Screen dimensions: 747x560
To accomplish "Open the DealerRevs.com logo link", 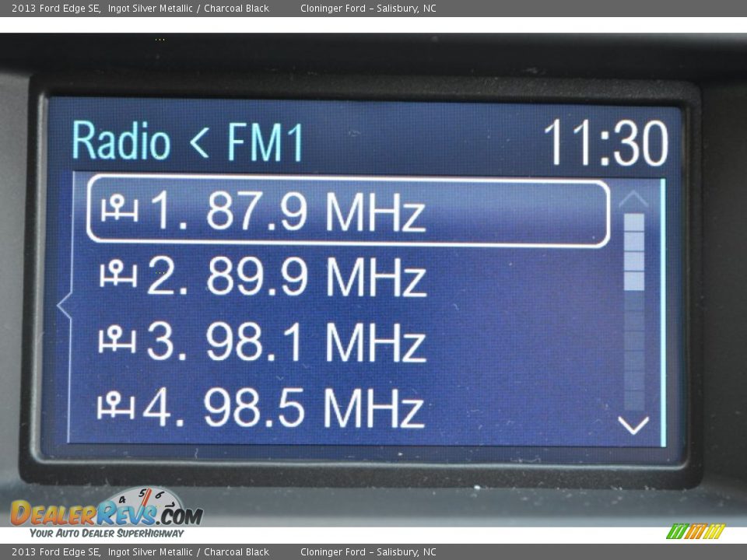I will click(107, 513).
